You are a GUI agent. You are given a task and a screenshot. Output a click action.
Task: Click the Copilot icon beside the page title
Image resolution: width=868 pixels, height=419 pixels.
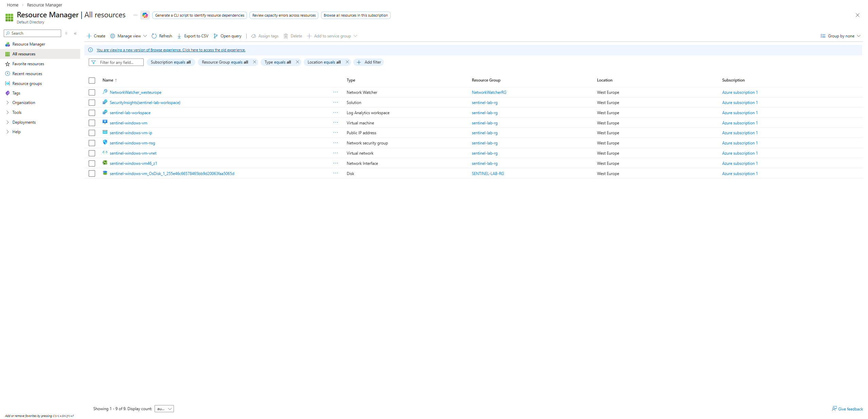145,15
